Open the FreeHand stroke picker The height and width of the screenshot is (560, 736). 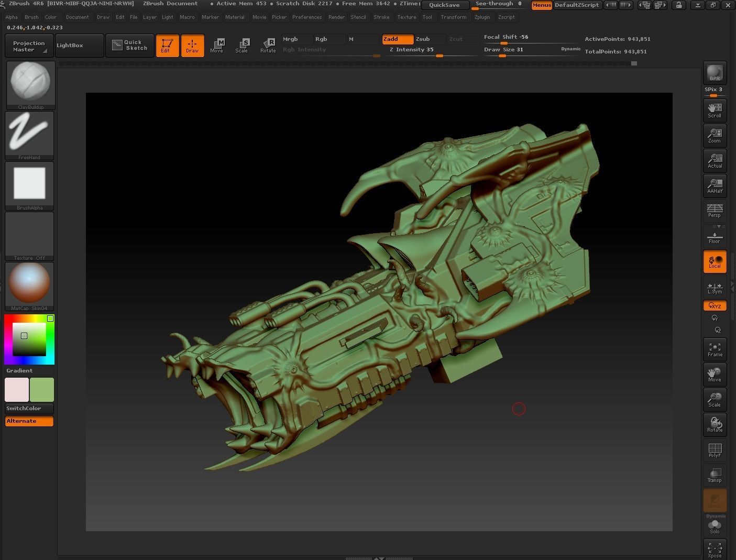29,135
